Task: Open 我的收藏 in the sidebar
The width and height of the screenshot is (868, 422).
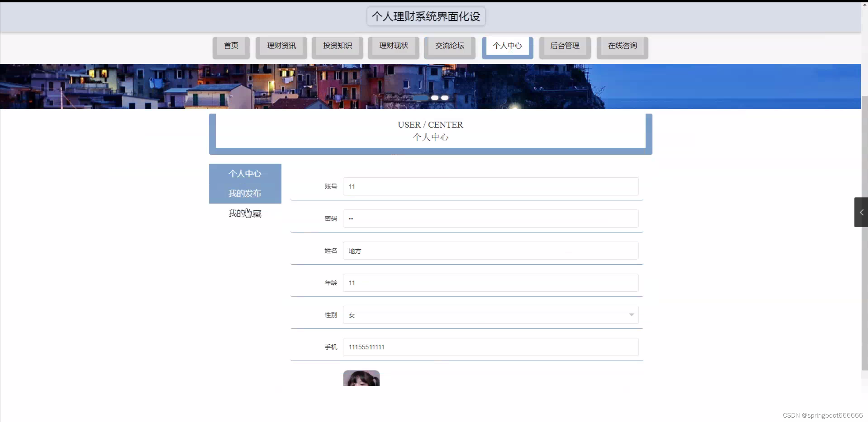Action: click(x=245, y=213)
